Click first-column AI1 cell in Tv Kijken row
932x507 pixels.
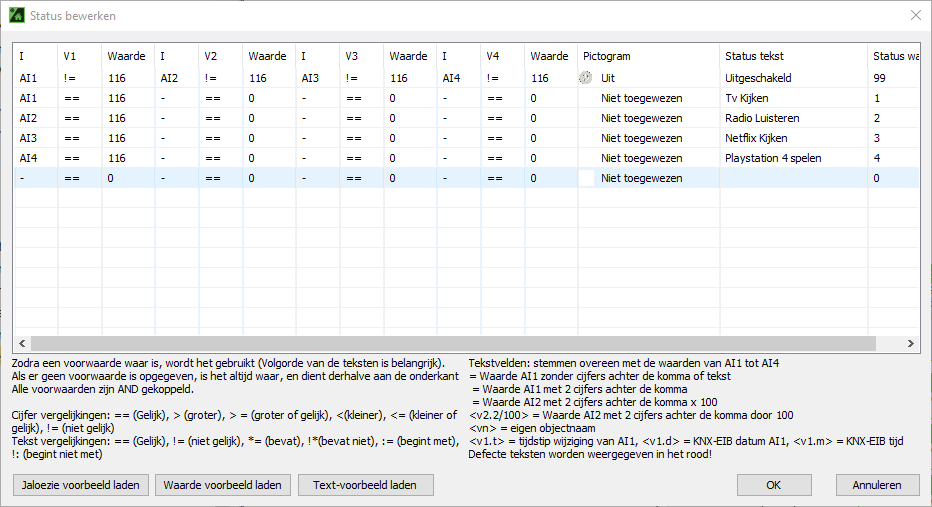click(36, 98)
